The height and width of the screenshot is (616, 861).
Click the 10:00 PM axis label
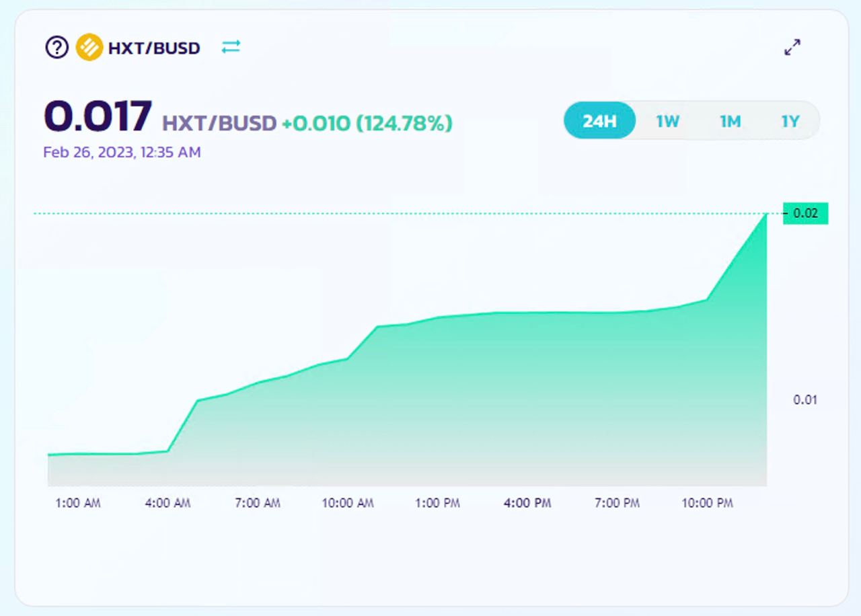click(707, 503)
